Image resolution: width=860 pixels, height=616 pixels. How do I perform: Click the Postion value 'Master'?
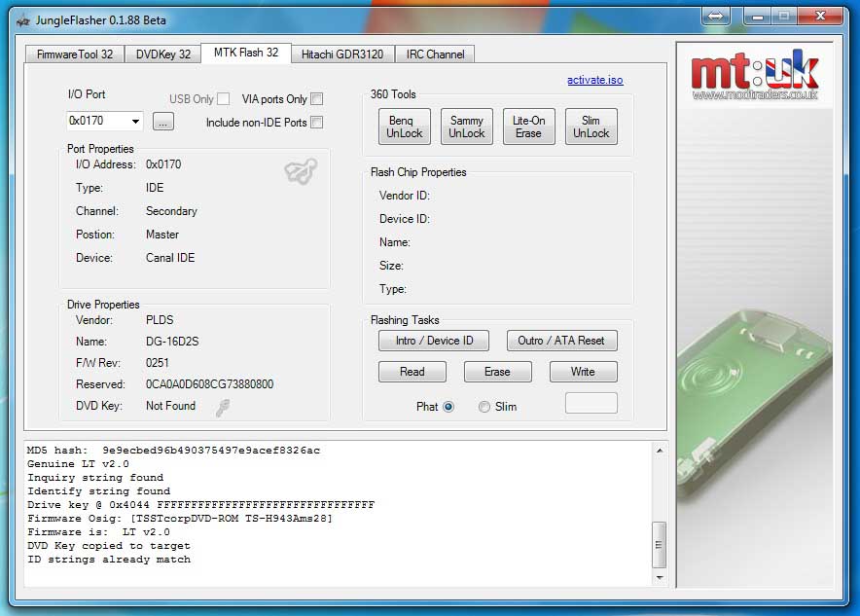[162, 235]
